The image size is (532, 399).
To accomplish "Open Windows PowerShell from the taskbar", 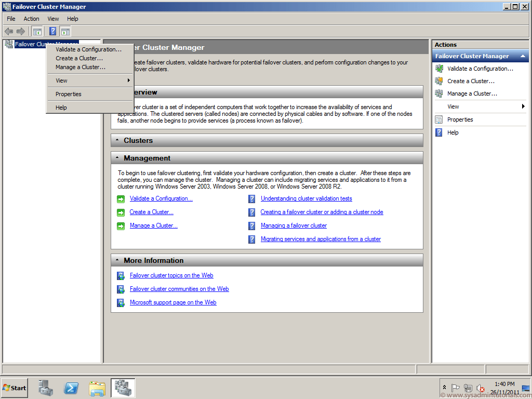I will 71,388.
